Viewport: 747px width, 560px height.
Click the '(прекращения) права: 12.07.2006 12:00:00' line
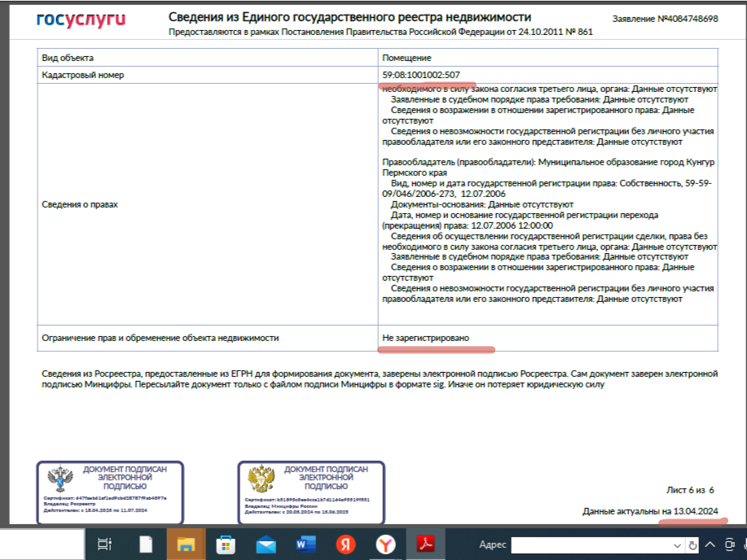(x=468, y=225)
